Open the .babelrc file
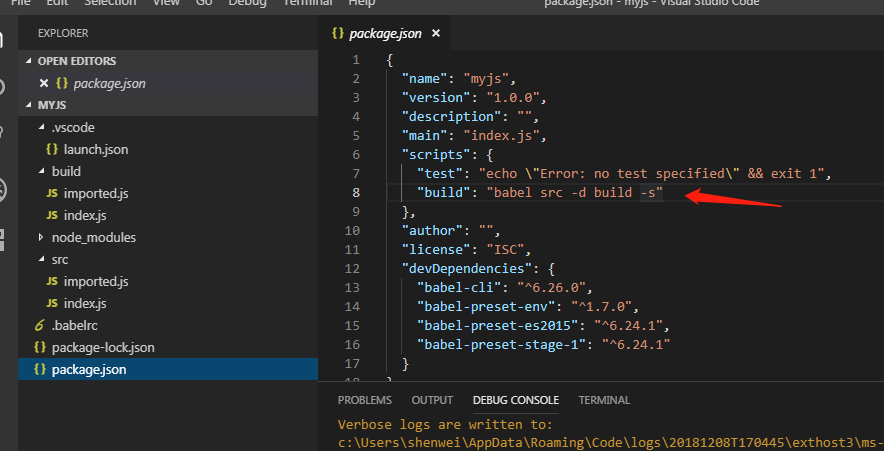The height and width of the screenshot is (451, 884). pyautogui.click(x=168, y=325)
